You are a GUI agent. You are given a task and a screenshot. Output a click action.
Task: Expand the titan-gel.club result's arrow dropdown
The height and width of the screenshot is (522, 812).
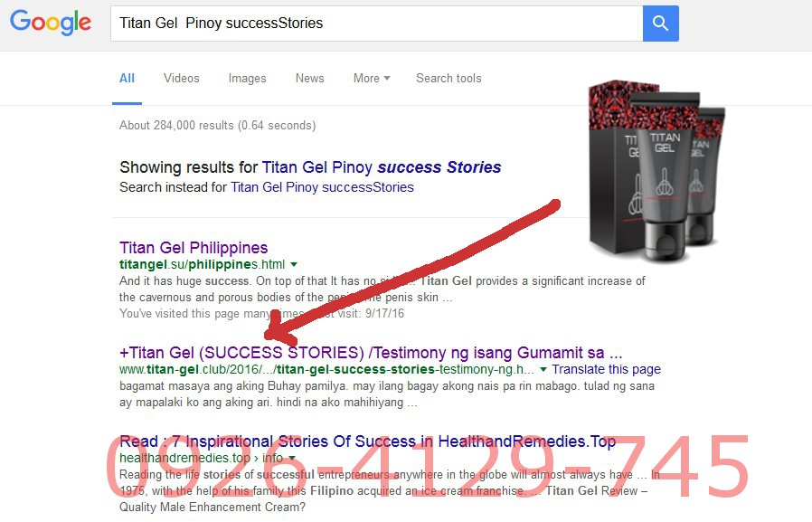point(543,370)
